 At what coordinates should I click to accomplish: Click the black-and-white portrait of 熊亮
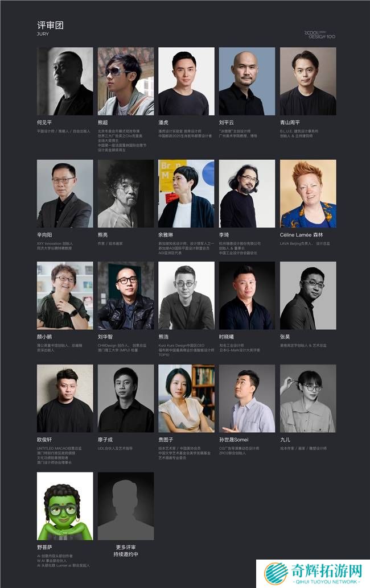coord(126,193)
